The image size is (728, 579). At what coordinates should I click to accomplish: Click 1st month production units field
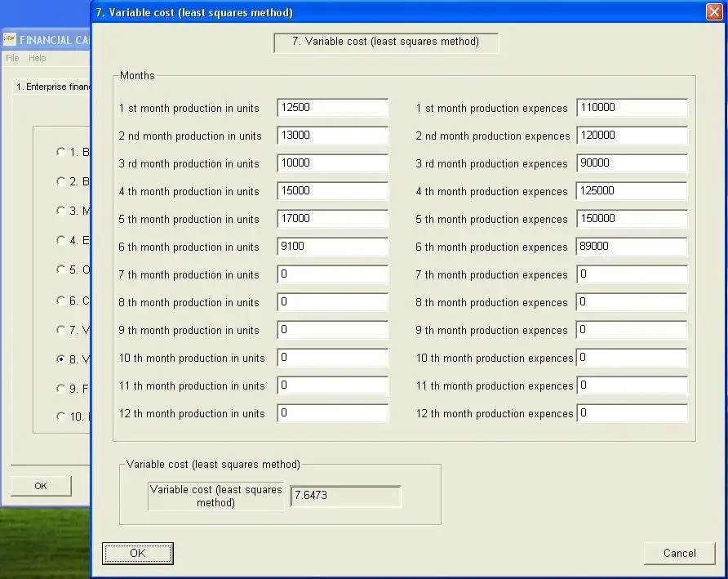pyautogui.click(x=332, y=107)
